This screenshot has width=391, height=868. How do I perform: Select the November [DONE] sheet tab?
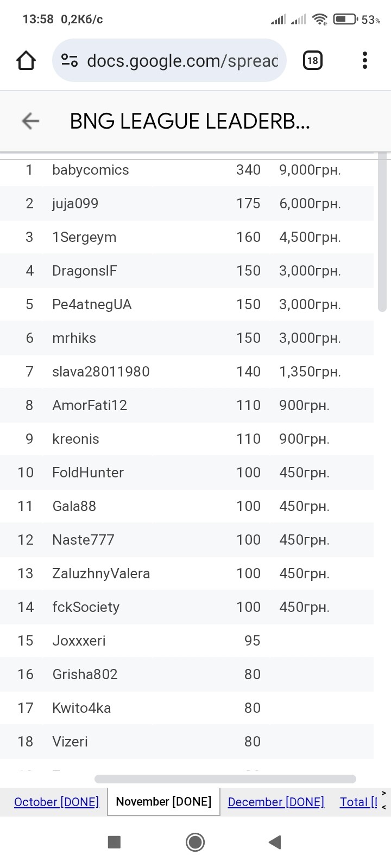163,802
